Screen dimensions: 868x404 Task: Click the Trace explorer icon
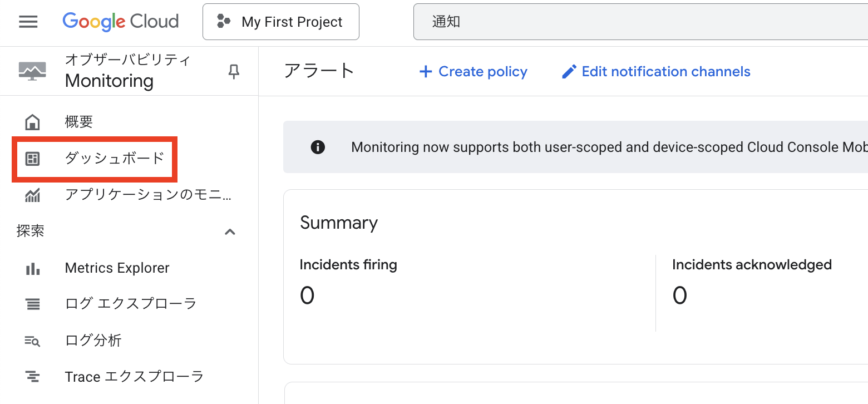(x=33, y=377)
